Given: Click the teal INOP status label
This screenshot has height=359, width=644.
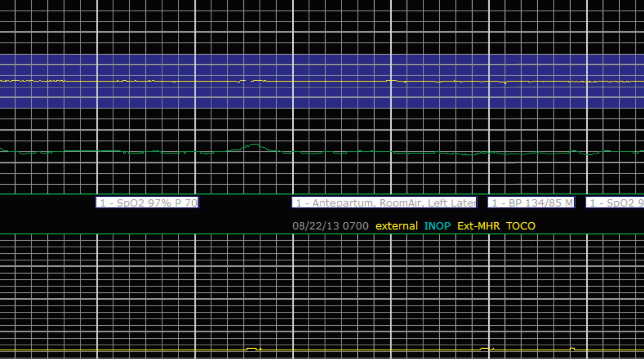Looking at the screenshot, I should pos(437,226).
